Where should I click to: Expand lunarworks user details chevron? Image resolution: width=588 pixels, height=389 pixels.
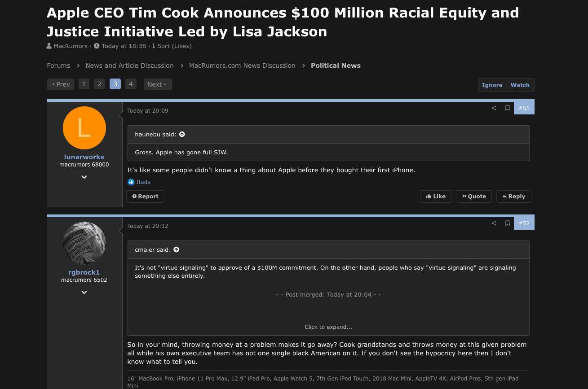84,177
